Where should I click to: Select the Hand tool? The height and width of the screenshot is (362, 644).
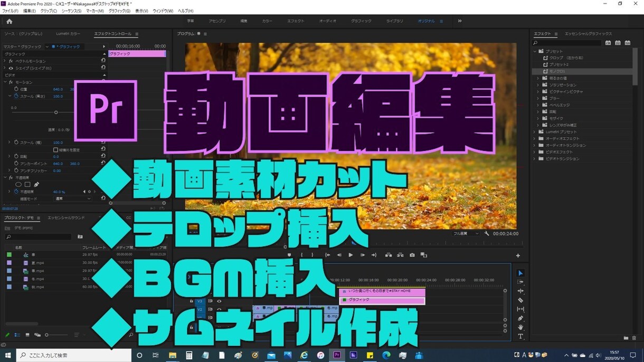tap(520, 327)
